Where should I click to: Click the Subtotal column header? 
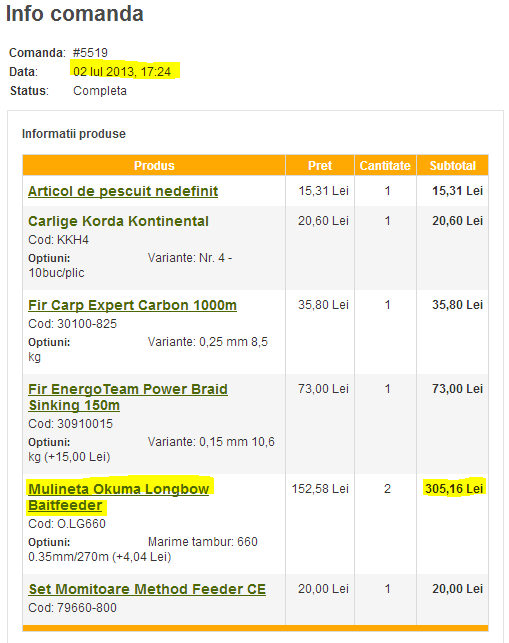coord(452,166)
